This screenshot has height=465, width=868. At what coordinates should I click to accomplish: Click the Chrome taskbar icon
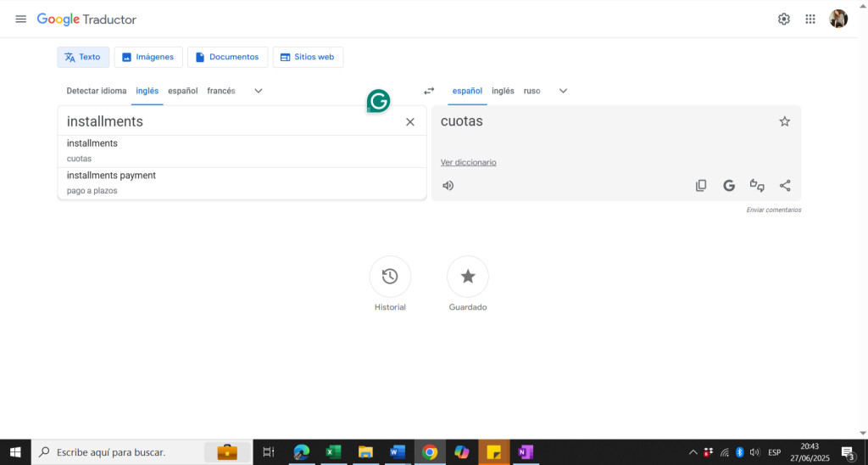[x=430, y=452]
